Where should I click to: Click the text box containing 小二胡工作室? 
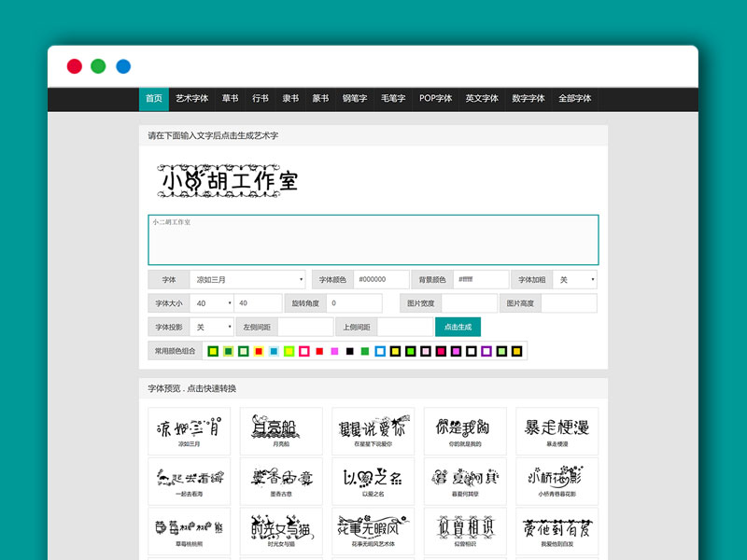(372, 240)
